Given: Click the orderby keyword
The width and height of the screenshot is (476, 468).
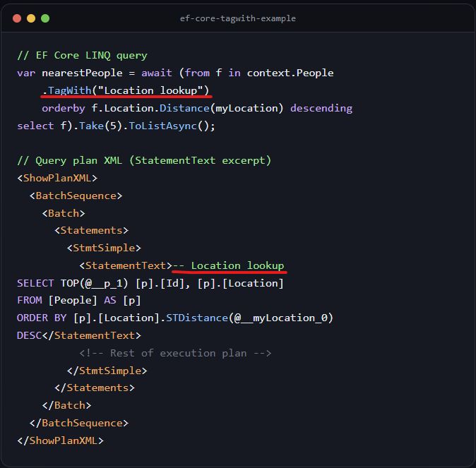Looking at the screenshot, I should 64,108.
